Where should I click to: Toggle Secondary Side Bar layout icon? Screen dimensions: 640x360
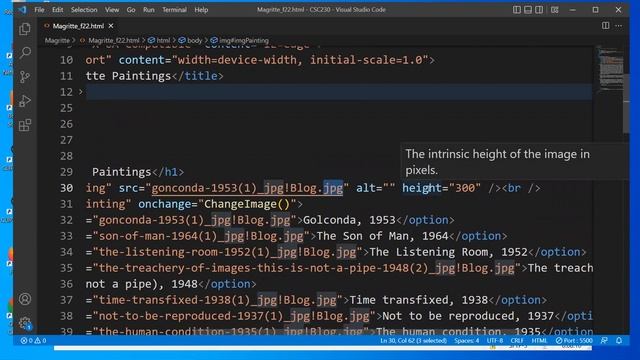click(539, 9)
